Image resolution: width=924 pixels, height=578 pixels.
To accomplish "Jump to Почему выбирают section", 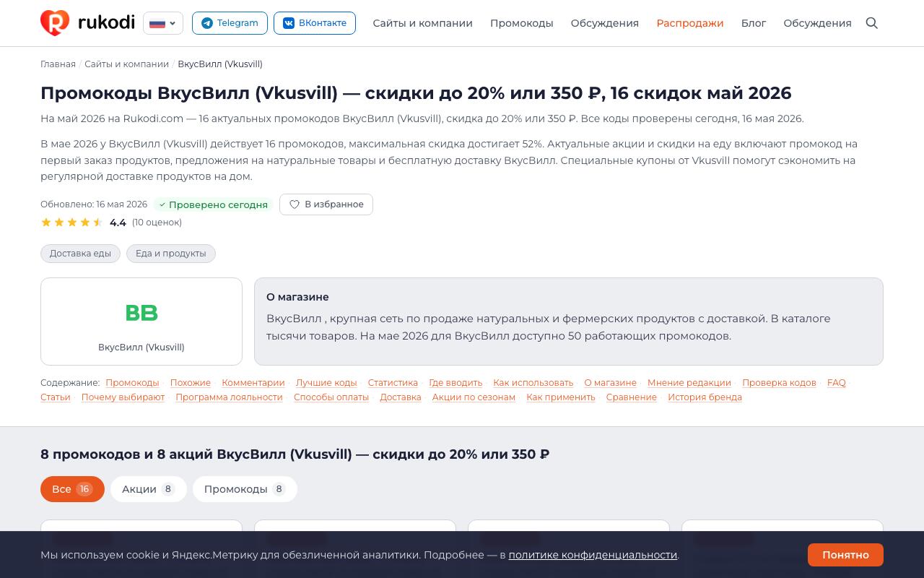I will click(x=123, y=397).
